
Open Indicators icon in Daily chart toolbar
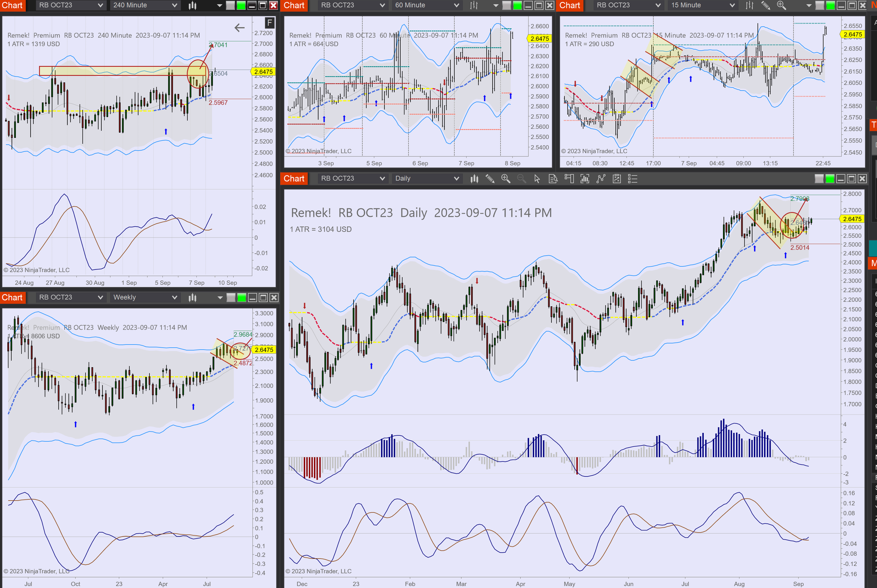click(600, 179)
